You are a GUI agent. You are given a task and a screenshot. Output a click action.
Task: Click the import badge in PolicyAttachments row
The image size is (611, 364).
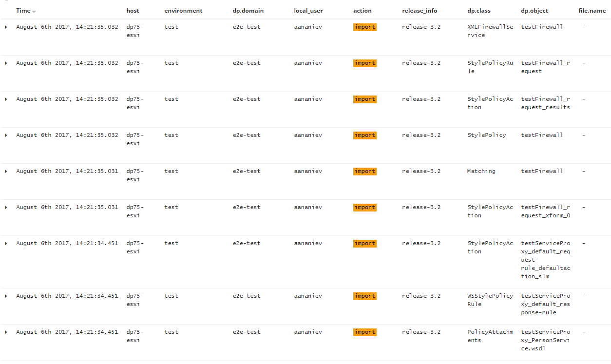tap(365, 332)
